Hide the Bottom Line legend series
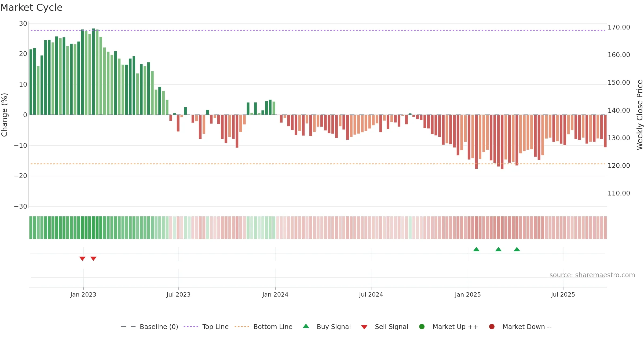The image size is (644, 362). (263, 327)
